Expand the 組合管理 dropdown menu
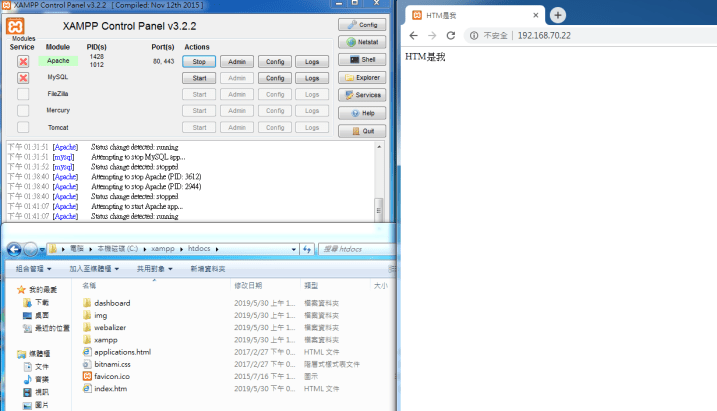717x411 pixels. coord(35,269)
